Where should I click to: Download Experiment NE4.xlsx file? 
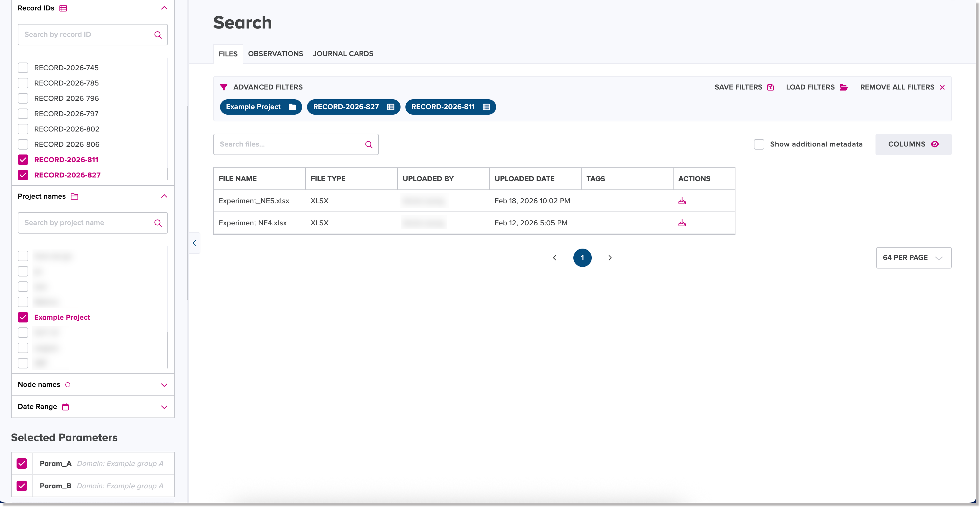pyautogui.click(x=682, y=223)
